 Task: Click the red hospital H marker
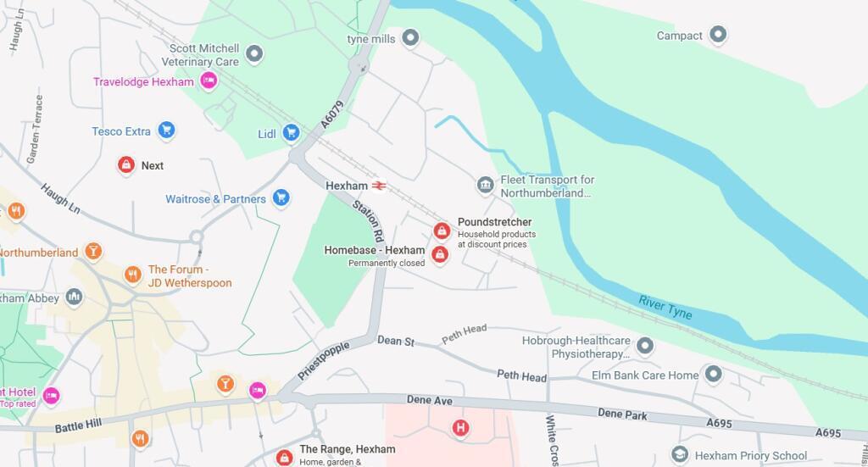[460, 428]
